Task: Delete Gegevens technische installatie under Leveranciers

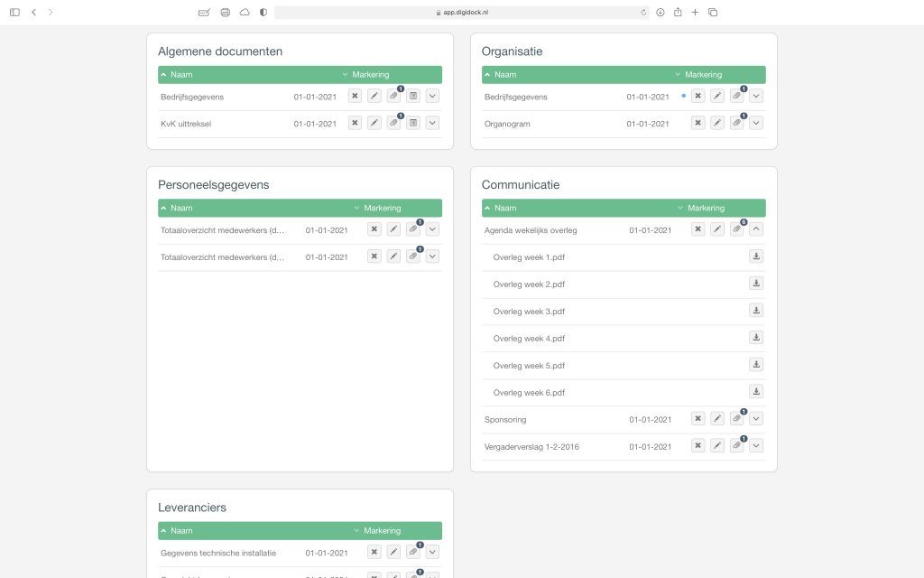Action: pyautogui.click(x=374, y=551)
